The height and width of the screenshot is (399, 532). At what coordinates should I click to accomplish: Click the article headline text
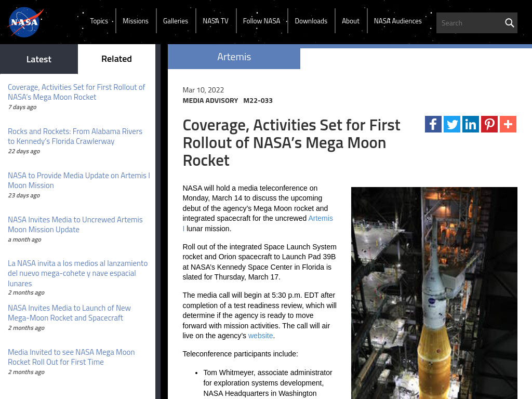(x=291, y=142)
